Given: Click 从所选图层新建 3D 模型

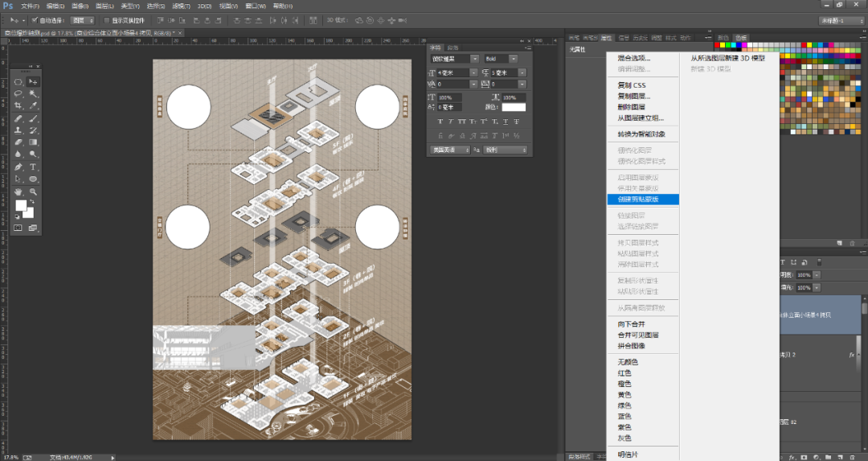Looking at the screenshot, I should 727,58.
